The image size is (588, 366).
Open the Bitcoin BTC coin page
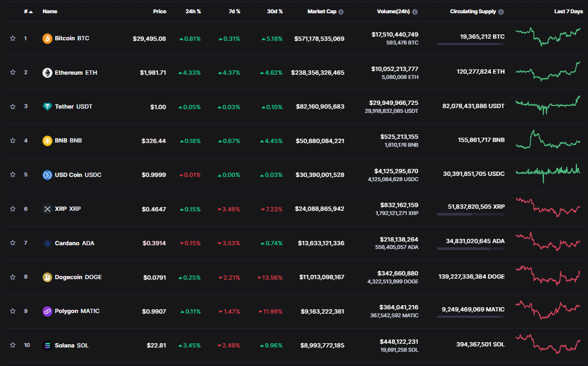point(72,38)
